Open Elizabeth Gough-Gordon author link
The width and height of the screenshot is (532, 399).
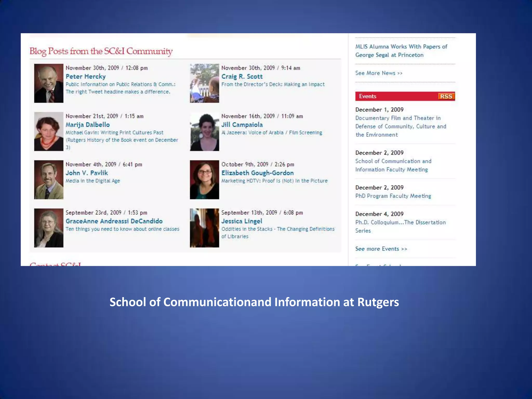(257, 173)
